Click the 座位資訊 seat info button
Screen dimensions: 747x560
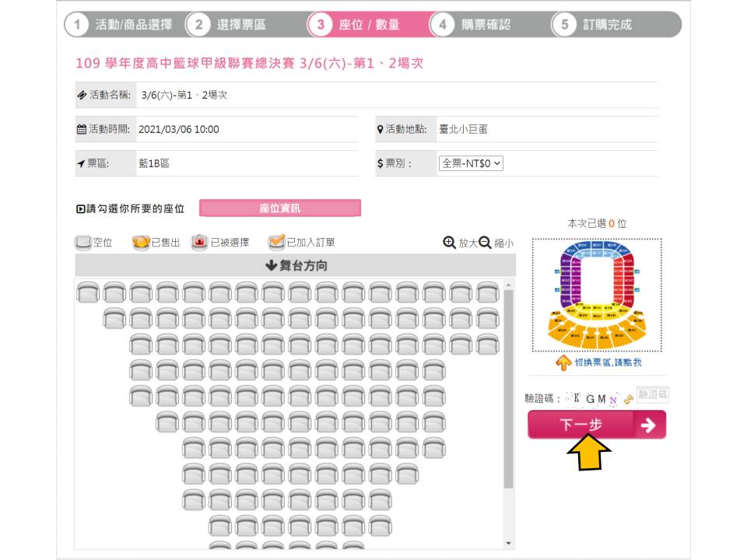pos(279,208)
